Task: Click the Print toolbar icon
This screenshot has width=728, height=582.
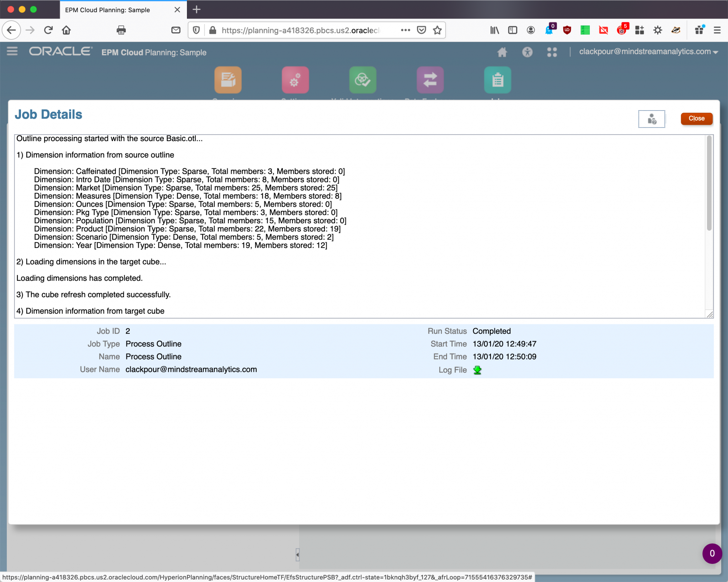Action: (121, 30)
